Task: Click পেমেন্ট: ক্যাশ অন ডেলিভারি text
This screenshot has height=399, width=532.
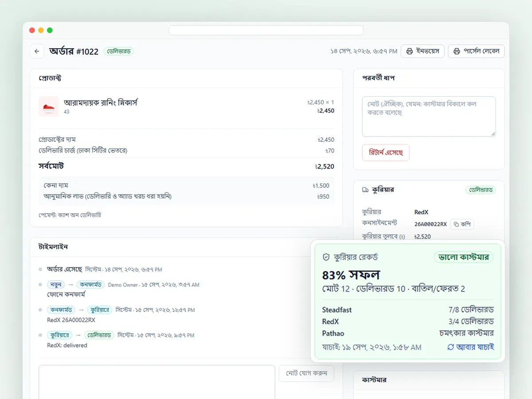Action: (x=70, y=215)
